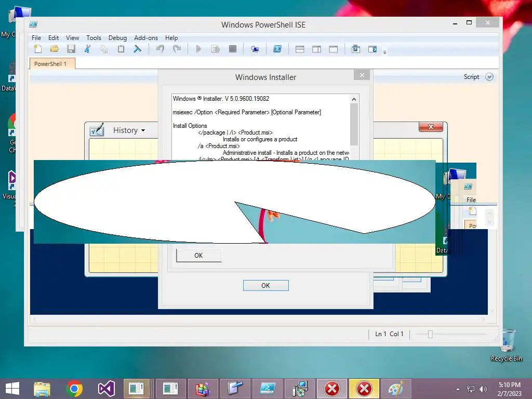Switch to PowerShell ISE taskbar icon

pos(268,389)
